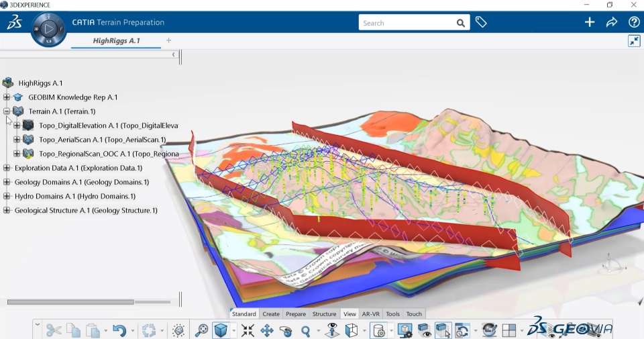The image size is (644, 339).
Task: Open the Undo dropdown arrow
Action: [x=132, y=331]
